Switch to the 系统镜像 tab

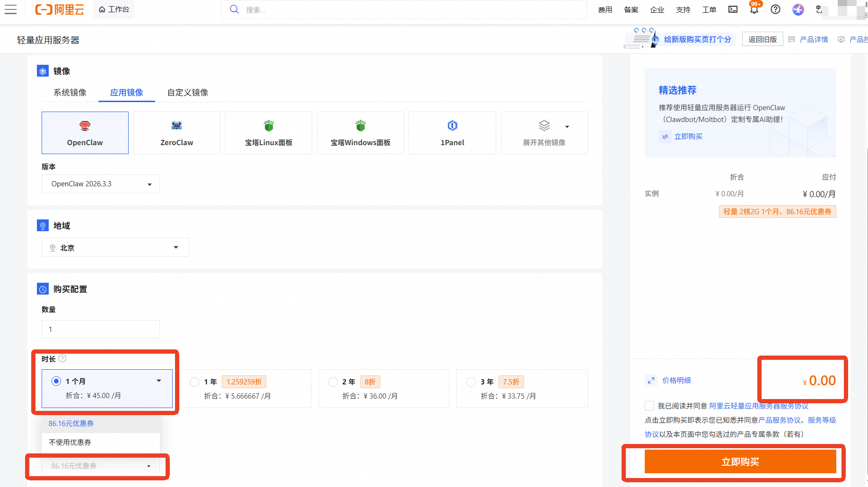[70, 92]
